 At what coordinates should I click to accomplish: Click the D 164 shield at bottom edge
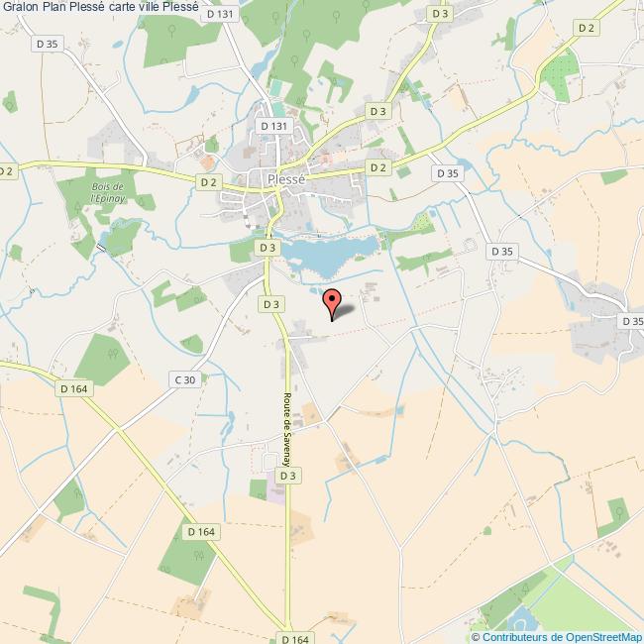coord(295,639)
